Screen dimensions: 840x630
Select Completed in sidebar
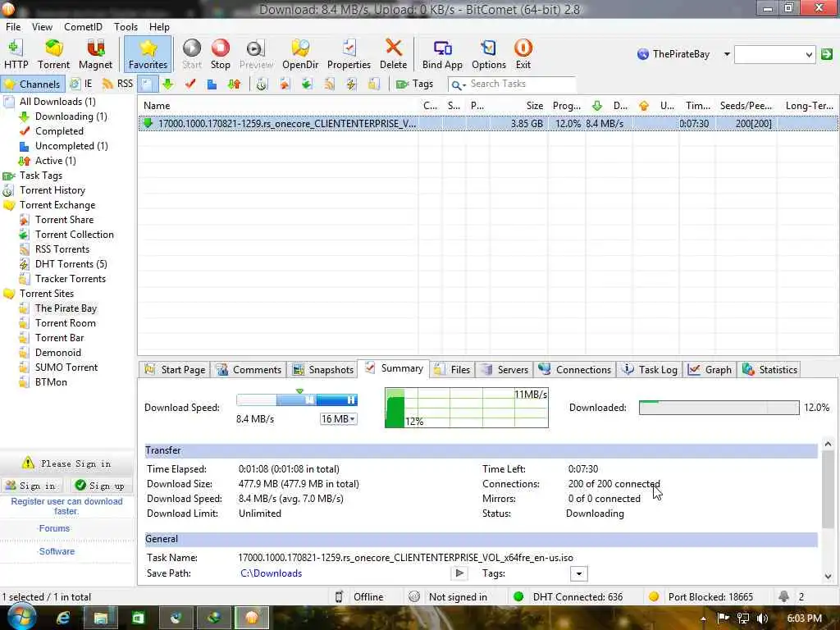click(59, 131)
